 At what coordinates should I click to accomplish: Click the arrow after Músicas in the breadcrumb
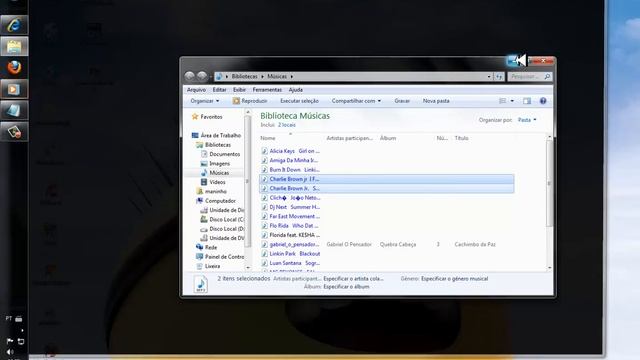point(292,76)
